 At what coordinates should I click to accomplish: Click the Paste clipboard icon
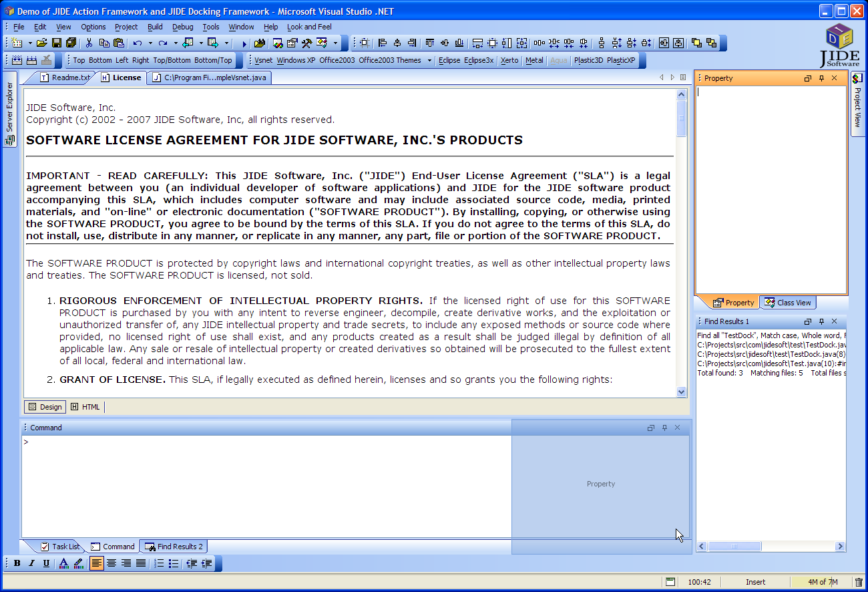click(119, 43)
